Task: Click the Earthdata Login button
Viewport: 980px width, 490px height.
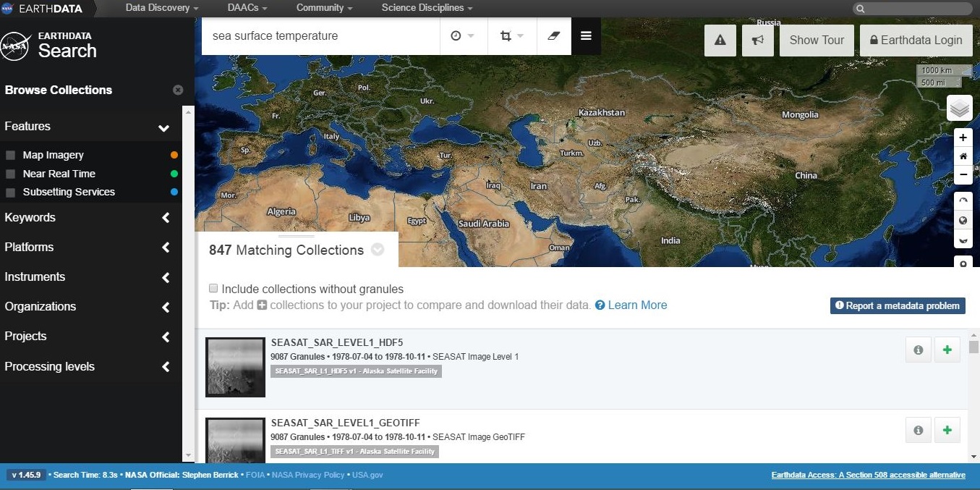Action: click(915, 41)
